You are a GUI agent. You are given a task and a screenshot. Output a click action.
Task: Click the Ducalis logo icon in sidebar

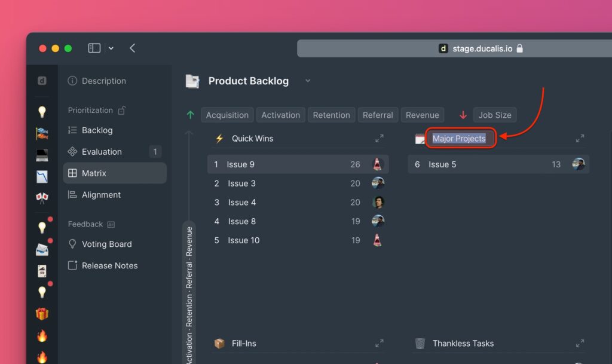coord(42,81)
